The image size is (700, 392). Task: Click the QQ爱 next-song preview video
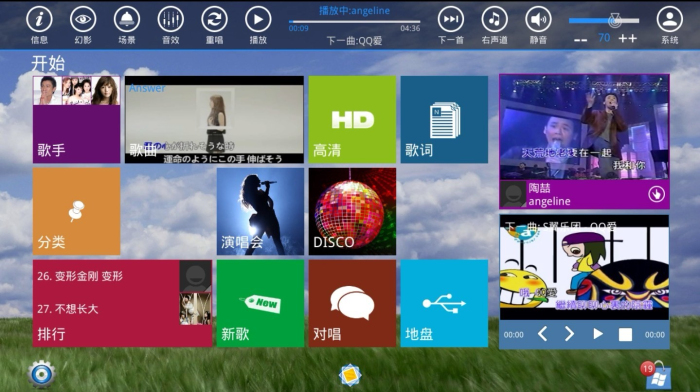[584, 267]
